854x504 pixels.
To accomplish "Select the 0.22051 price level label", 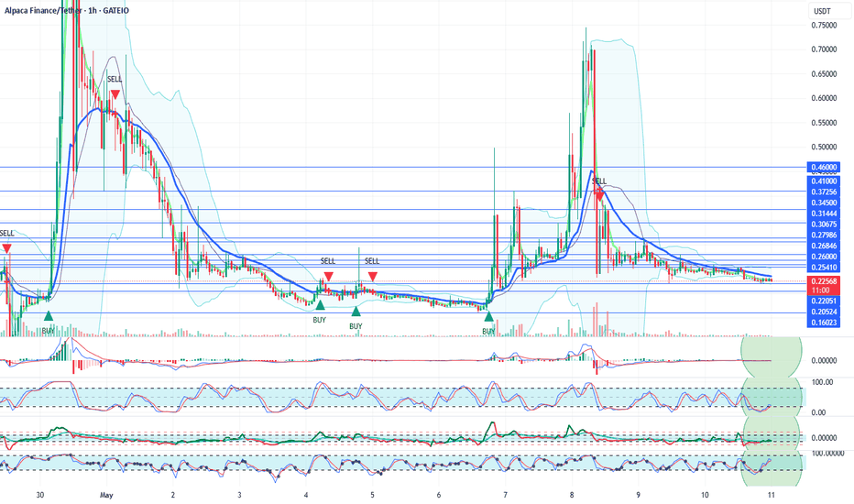I will coord(824,301).
